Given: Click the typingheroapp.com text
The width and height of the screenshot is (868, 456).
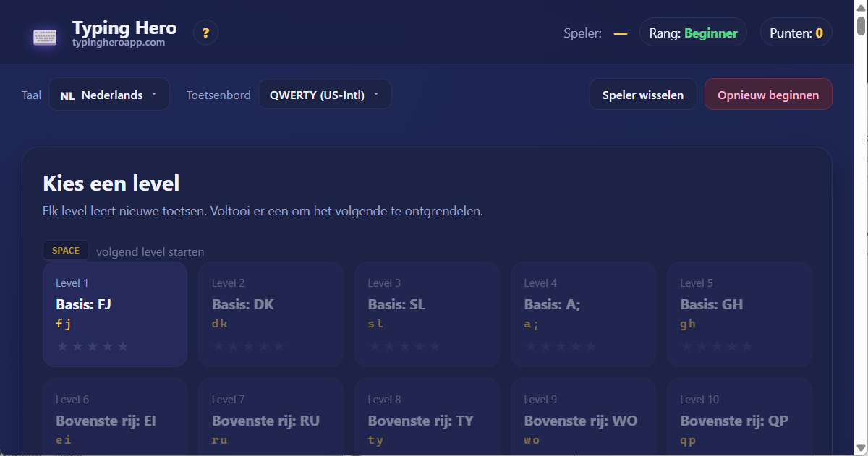Looking at the screenshot, I should 119,43.
